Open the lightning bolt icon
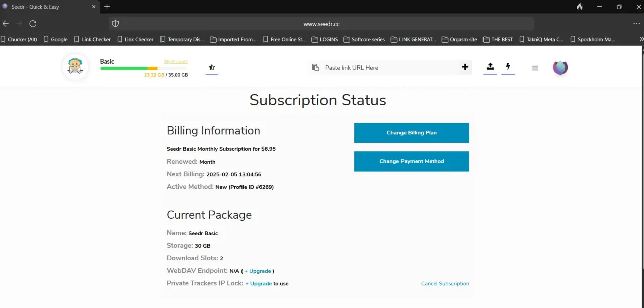 pyautogui.click(x=508, y=67)
